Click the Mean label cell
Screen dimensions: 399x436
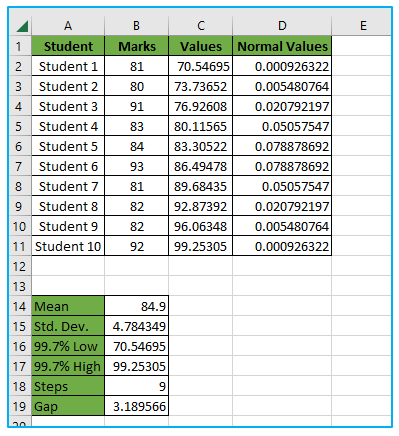[x=68, y=306]
